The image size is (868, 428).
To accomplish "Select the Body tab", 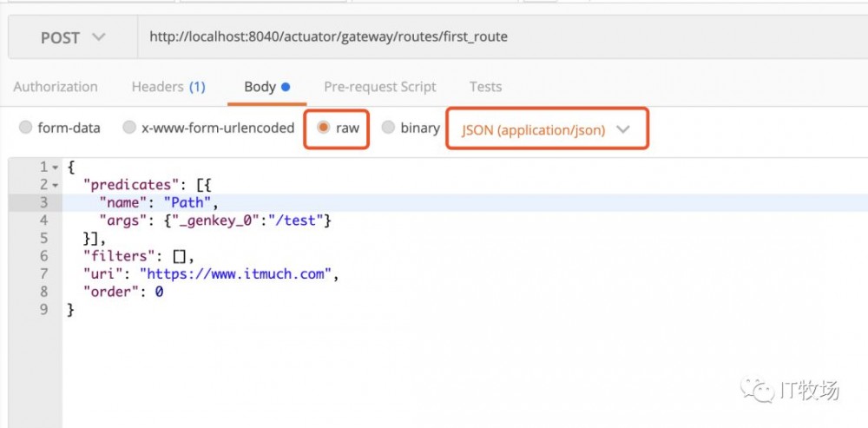I will point(260,87).
